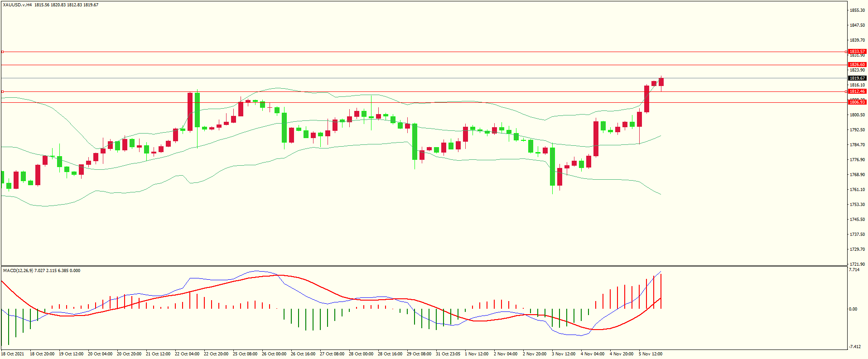Click the 1721.90 price axis label
868x359 pixels.
click(x=857, y=264)
